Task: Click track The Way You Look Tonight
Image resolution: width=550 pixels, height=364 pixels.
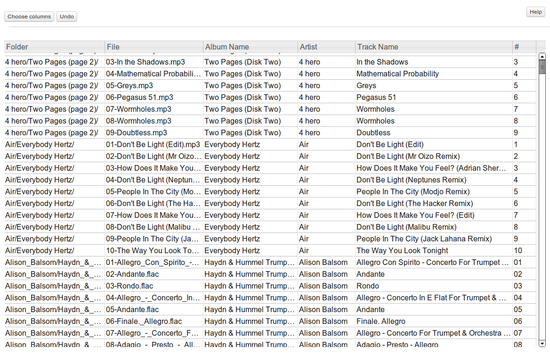Action: click(402, 251)
